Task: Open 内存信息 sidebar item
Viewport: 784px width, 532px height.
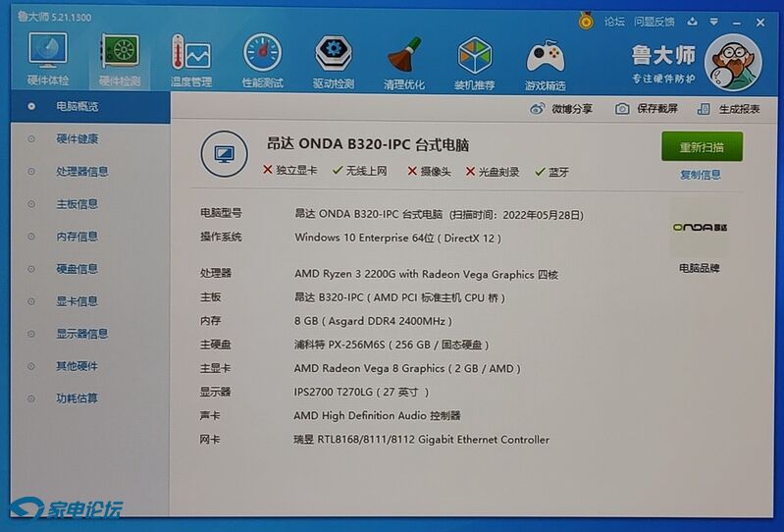Action: [77, 236]
